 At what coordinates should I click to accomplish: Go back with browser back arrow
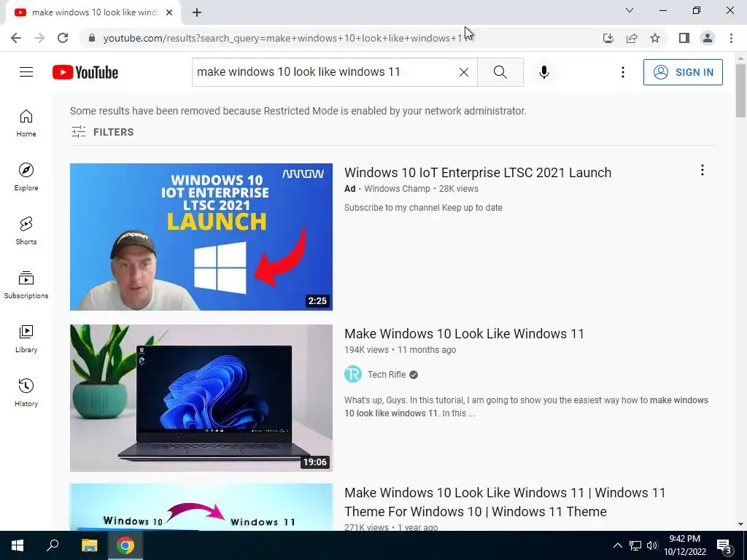(x=16, y=38)
